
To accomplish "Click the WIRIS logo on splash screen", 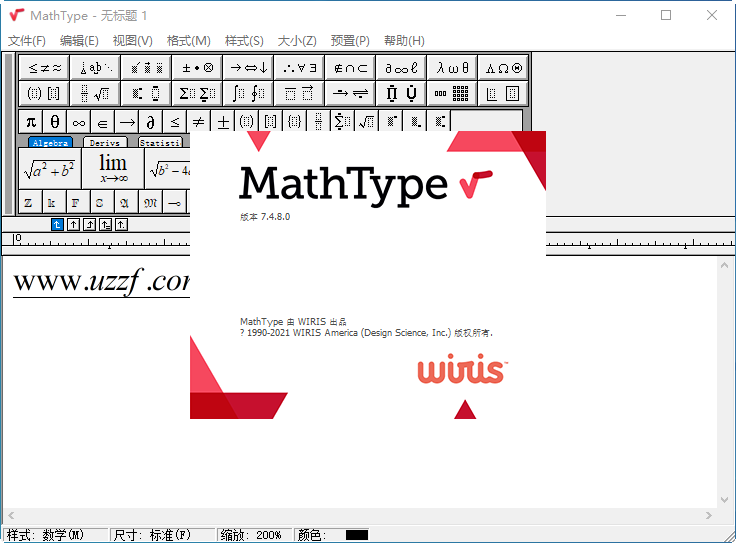I will click(x=462, y=369).
